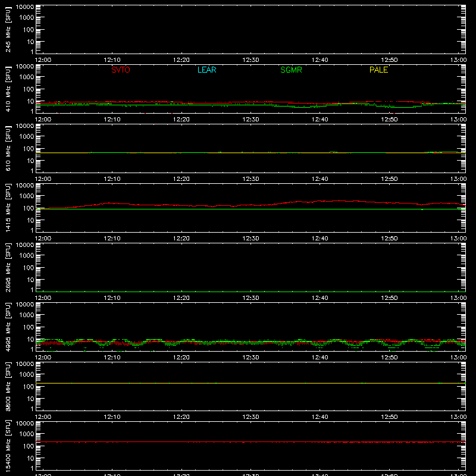This screenshot has height=476, width=476.
Task: Click the 100 y-axis label on the 610 MHz panel
Action: coord(29,149)
